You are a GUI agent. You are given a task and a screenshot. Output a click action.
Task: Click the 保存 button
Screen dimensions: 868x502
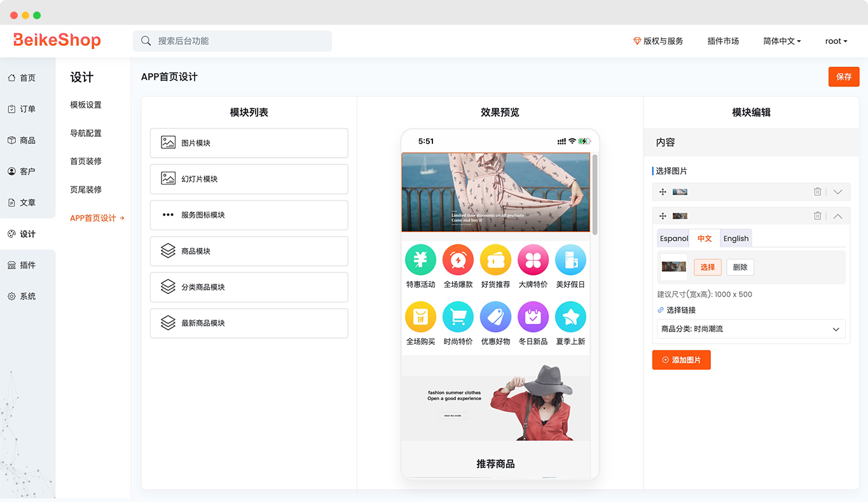[x=844, y=76]
